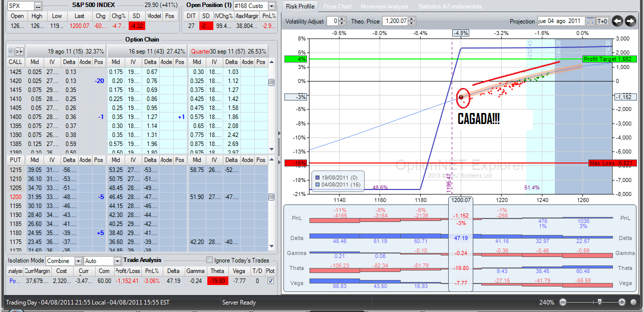
Task: Switch to the Price Chart tab
Action: 338,6
